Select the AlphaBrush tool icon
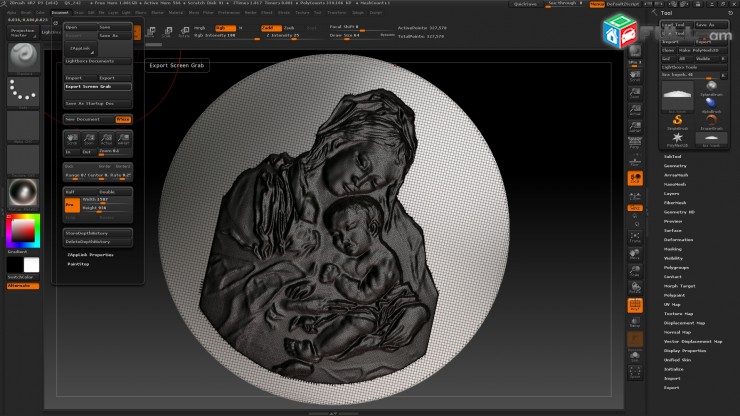The image size is (740, 416). click(711, 104)
